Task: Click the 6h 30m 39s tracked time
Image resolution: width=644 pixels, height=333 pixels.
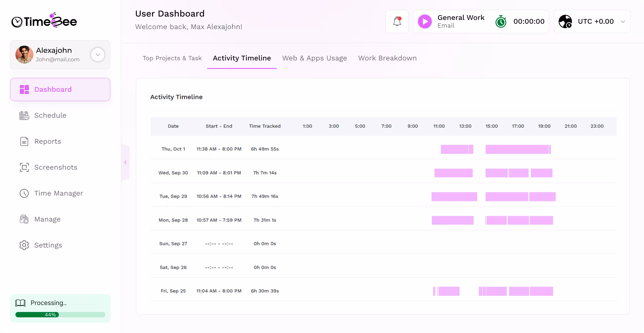Action: (265, 291)
